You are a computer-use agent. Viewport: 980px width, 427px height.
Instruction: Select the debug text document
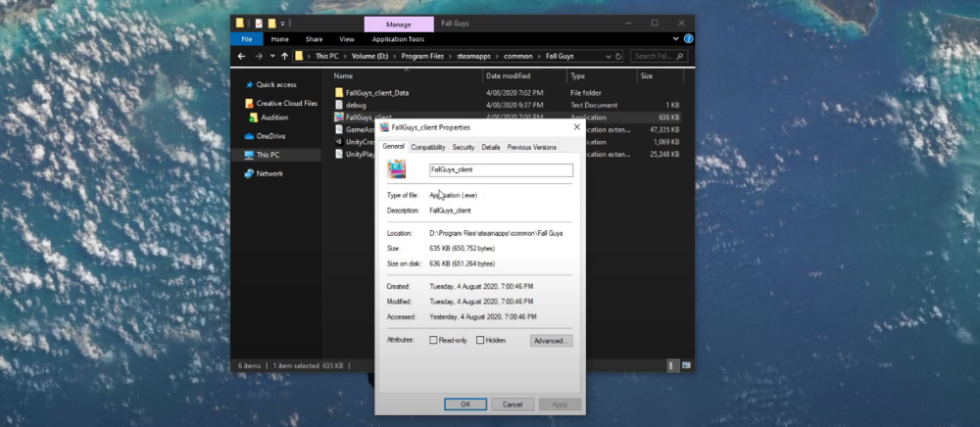tap(356, 104)
